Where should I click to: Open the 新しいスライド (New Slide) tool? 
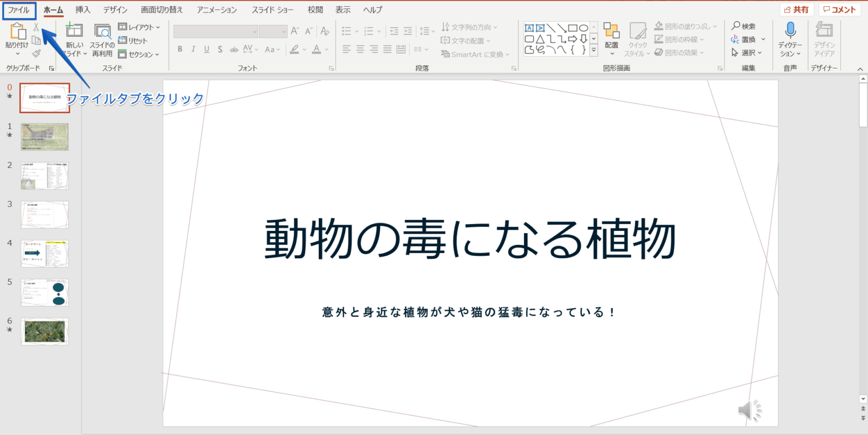[x=74, y=38]
